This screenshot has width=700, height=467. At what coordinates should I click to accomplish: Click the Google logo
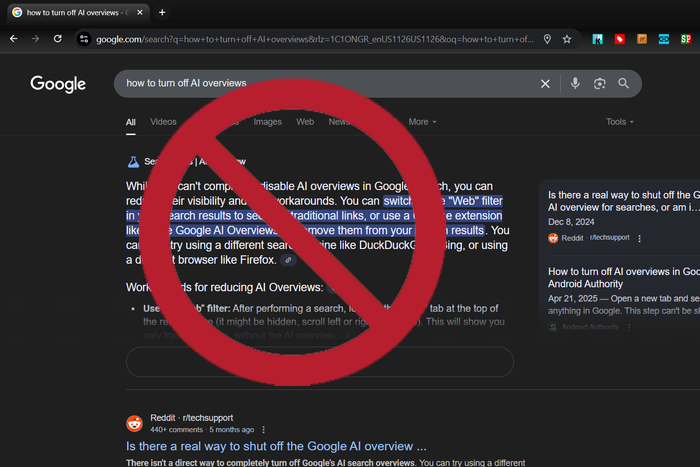tap(58, 84)
